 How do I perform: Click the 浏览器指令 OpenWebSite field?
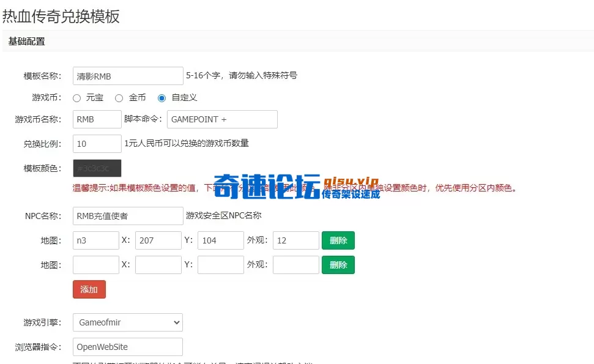point(127,347)
